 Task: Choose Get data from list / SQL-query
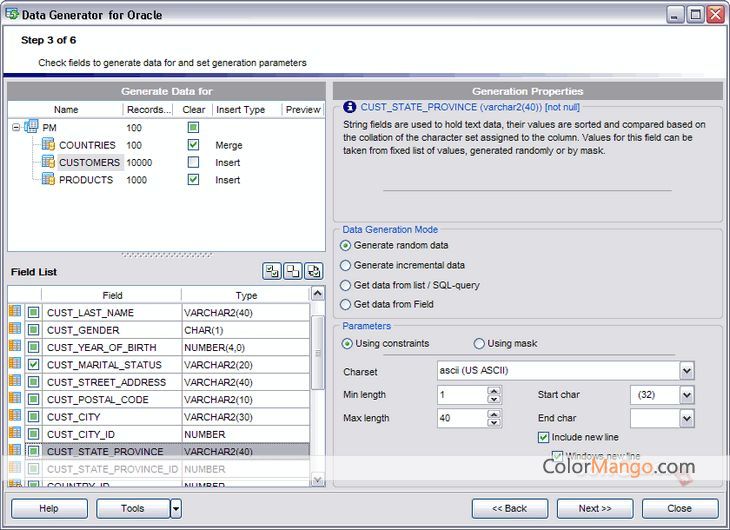point(345,285)
